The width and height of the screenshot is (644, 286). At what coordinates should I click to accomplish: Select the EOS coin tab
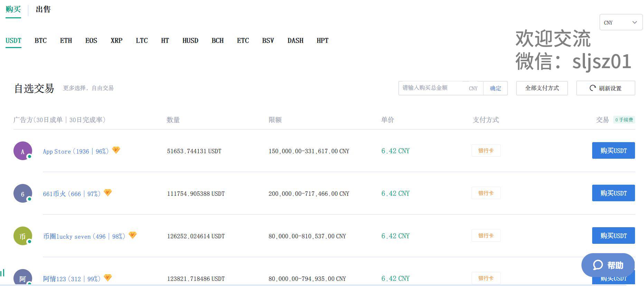click(x=91, y=40)
